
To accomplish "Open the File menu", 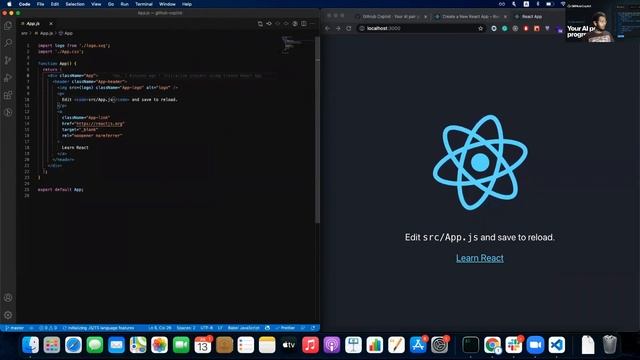I will click(x=40, y=4).
